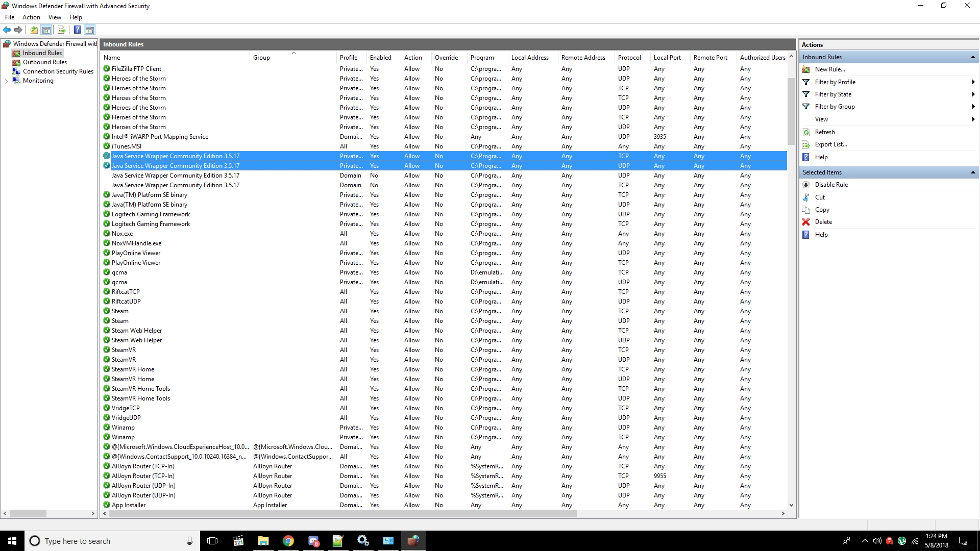
Task: Click the Copy icon in Selected Items
Action: (806, 210)
